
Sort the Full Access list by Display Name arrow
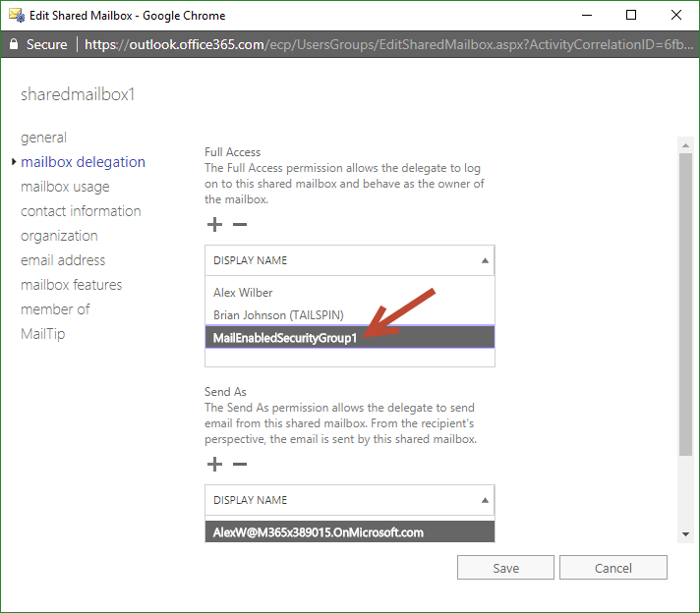[x=484, y=260]
